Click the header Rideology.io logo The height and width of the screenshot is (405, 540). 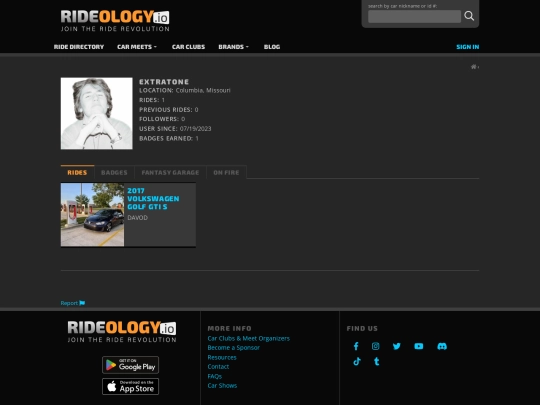(115, 21)
